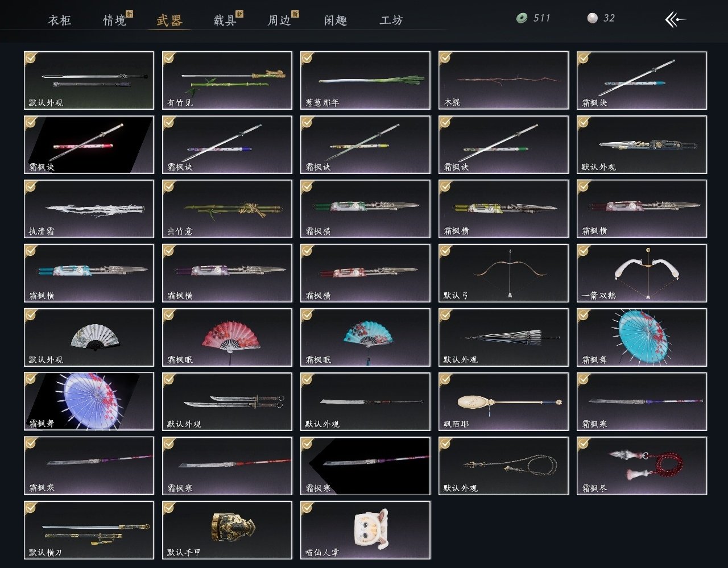Toggle the checkmark on 木棍 item
Screen dimensions: 728x568
point(445,58)
